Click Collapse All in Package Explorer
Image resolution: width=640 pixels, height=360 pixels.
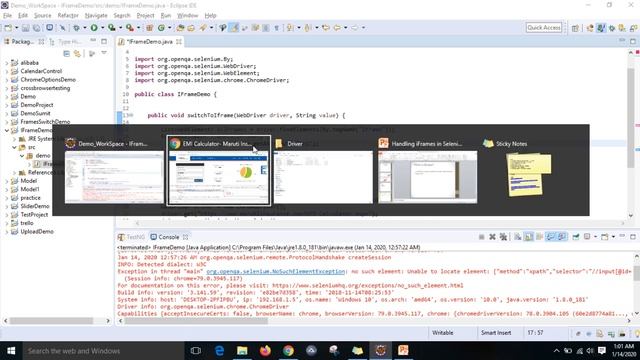(67, 53)
